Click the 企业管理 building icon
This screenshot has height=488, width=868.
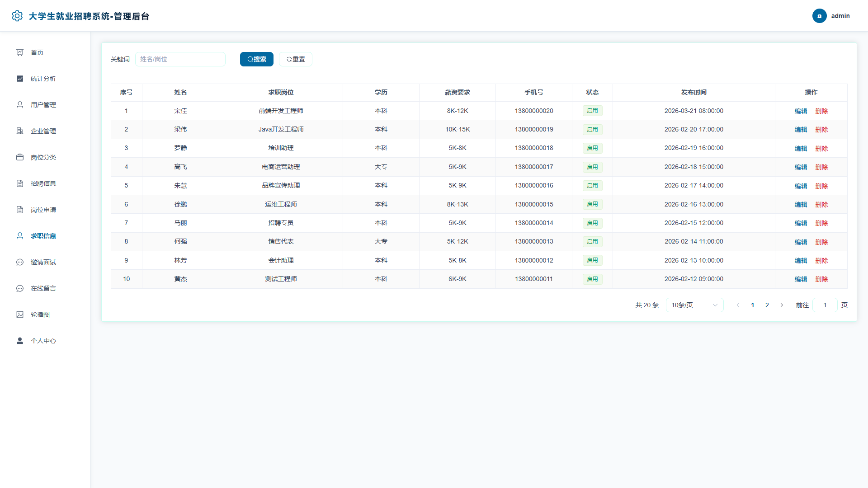(20, 131)
